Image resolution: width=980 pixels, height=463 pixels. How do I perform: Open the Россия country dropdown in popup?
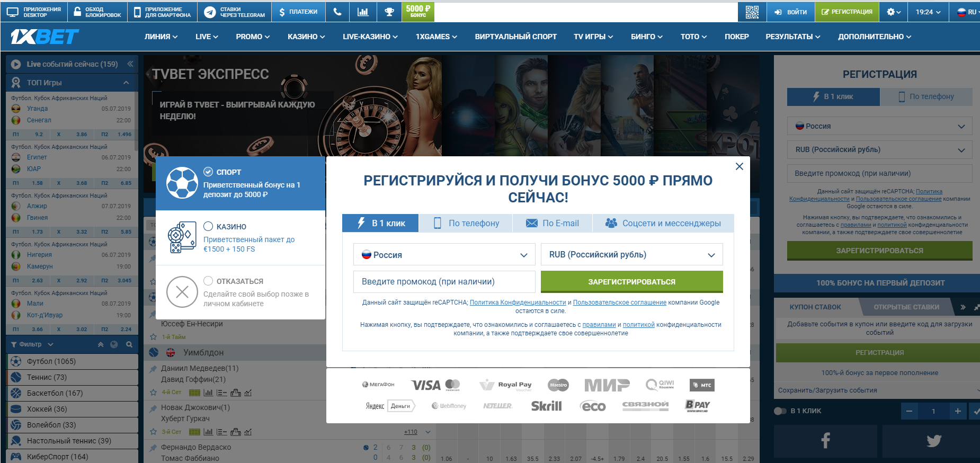444,255
